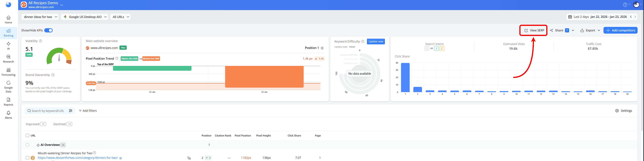Go to next date range arrow
This screenshot has width=644, height=161.
point(635,17)
